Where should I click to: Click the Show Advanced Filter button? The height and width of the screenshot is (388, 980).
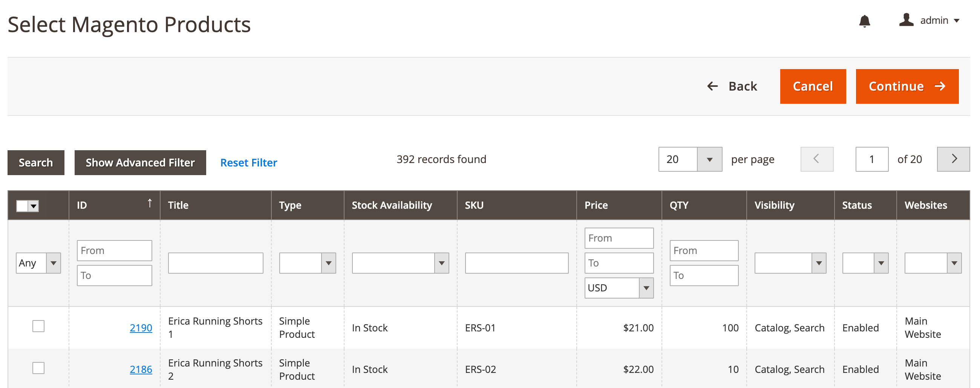(x=140, y=163)
